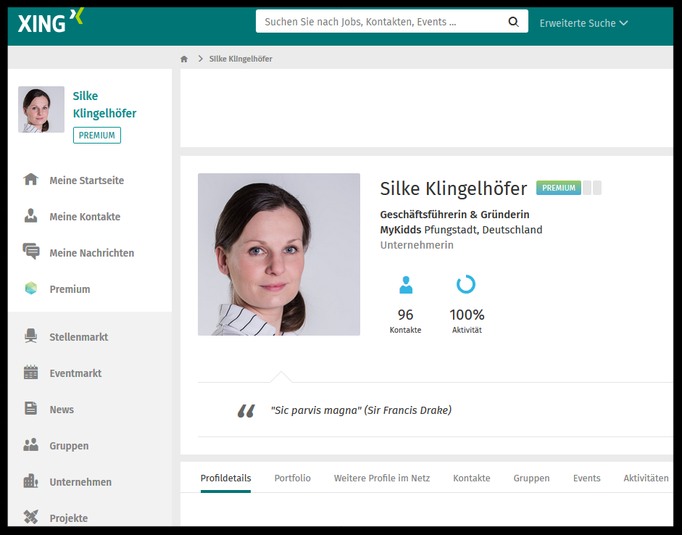Image resolution: width=682 pixels, height=535 pixels.
Task: Click the person icon beside Meine Kontakte
Action: tap(31, 216)
